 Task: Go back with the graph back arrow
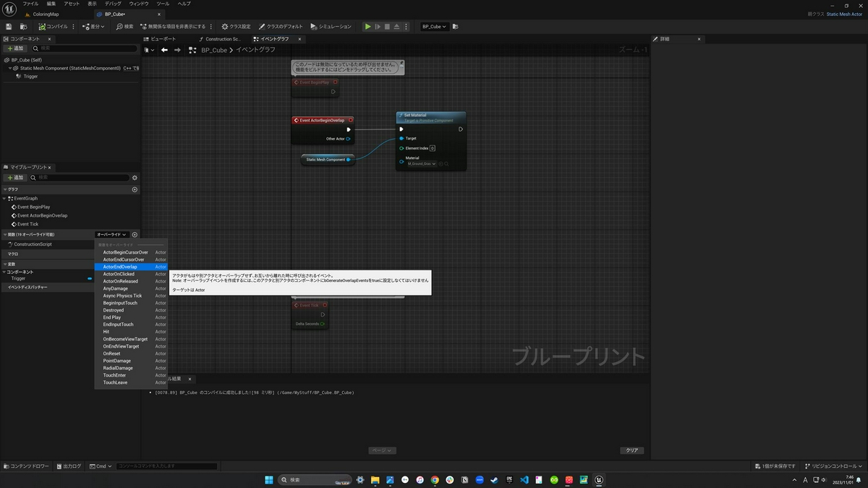(x=164, y=50)
